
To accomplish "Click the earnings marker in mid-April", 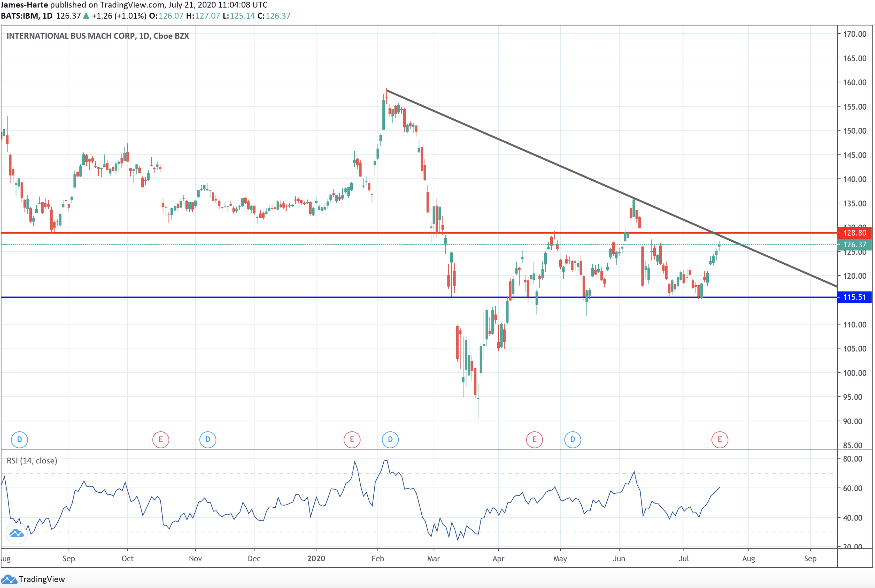I will [x=534, y=439].
